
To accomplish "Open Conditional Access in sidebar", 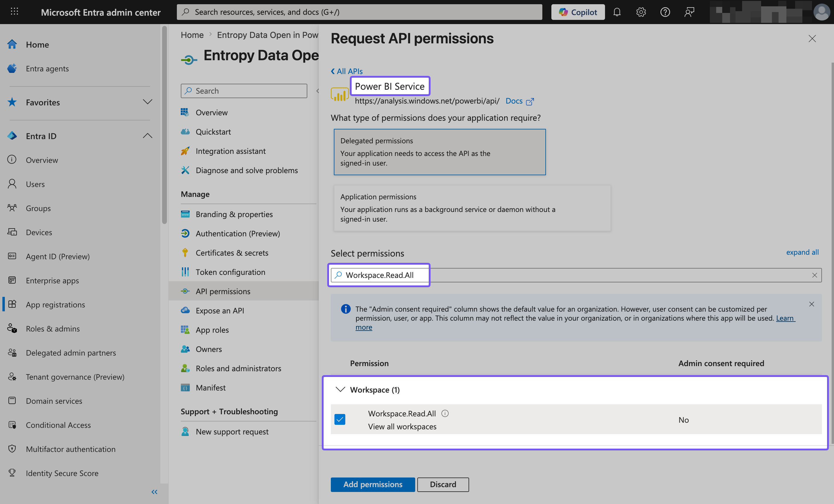I will [x=58, y=425].
